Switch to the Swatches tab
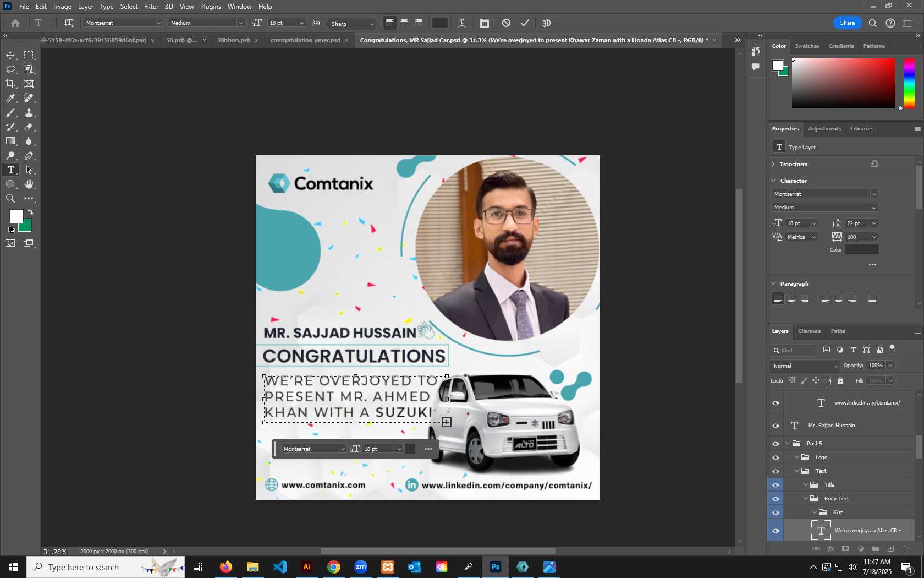The width and height of the screenshot is (924, 578). 807,46
